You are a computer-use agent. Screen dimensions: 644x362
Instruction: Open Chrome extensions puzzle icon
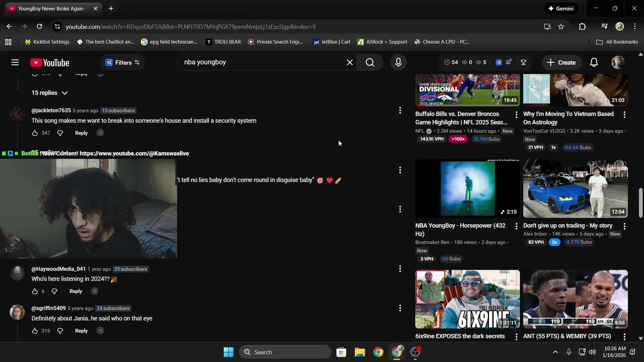pos(582,27)
